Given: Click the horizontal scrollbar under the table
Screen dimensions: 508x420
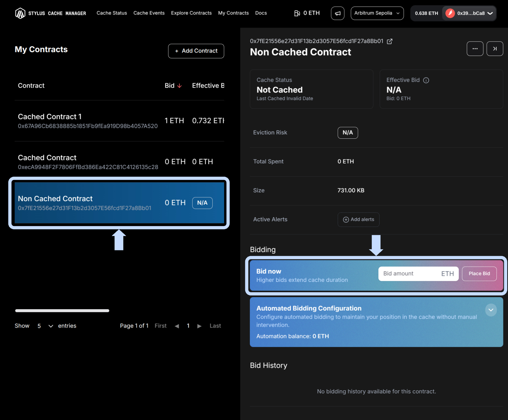Looking at the screenshot, I should click(62, 311).
